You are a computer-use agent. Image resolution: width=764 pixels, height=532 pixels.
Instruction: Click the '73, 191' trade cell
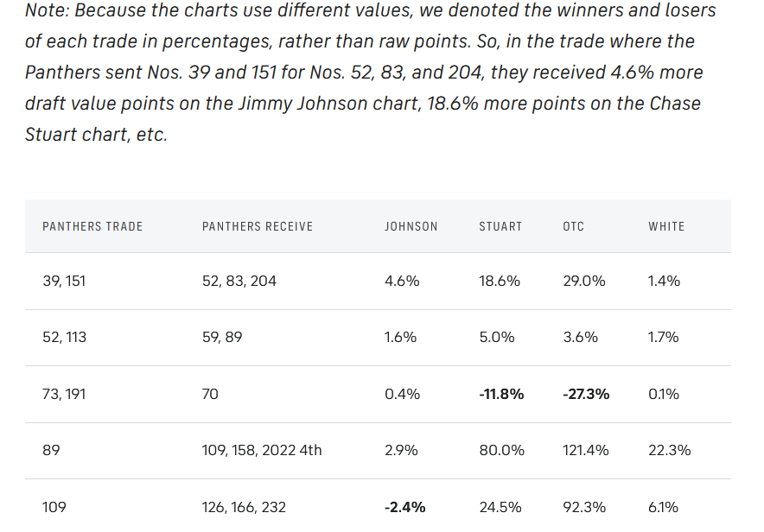tap(64, 394)
